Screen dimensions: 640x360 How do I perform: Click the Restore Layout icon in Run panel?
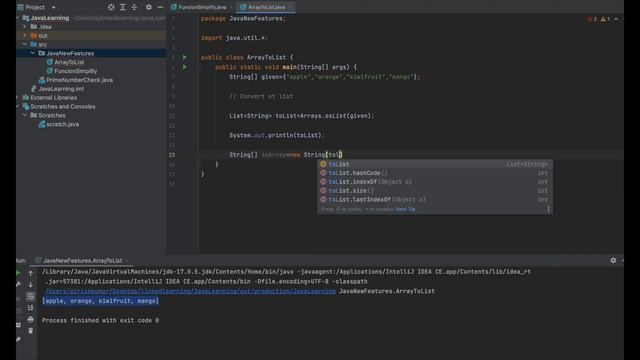[18, 325]
